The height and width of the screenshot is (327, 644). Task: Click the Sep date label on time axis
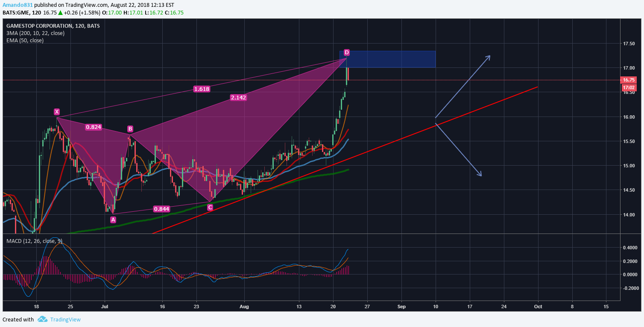401,307
